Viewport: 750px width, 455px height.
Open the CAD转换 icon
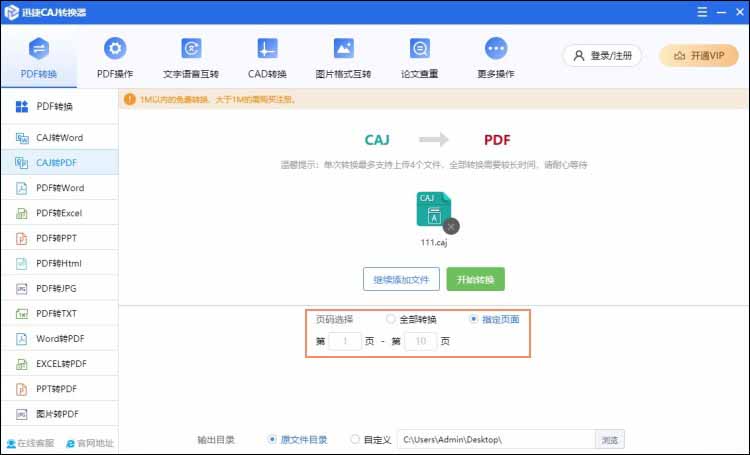267,48
